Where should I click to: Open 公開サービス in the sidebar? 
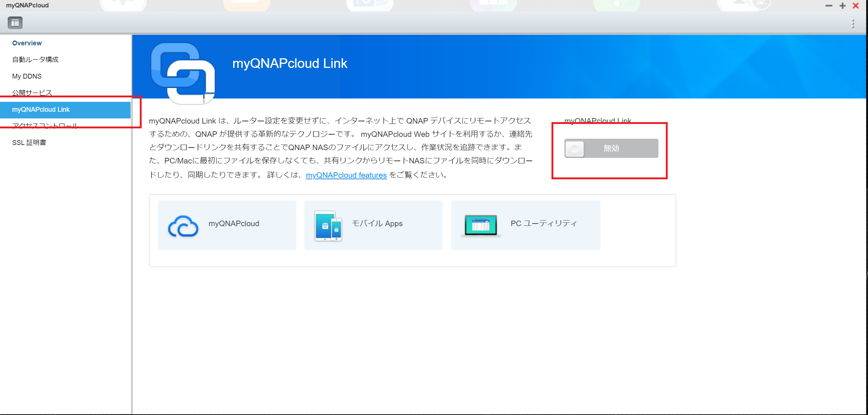coord(32,93)
